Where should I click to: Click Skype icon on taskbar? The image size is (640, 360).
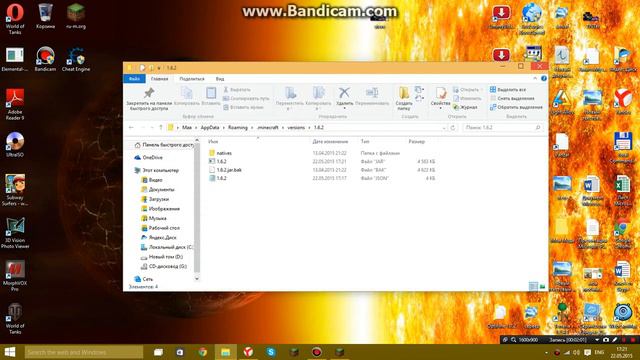point(271,352)
